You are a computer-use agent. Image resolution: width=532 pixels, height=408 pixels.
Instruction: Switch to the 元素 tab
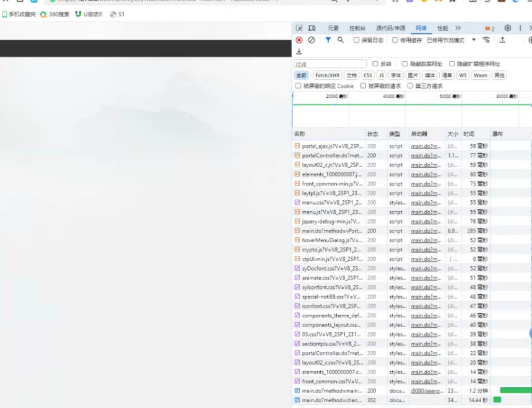[333, 28]
